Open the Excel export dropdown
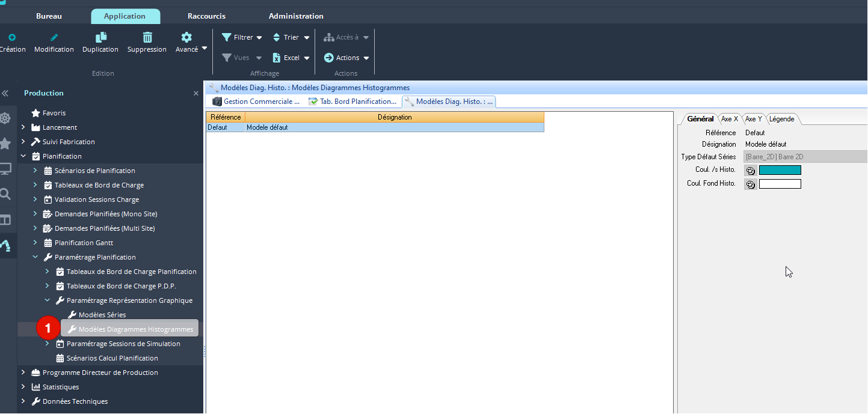 pyautogui.click(x=291, y=58)
